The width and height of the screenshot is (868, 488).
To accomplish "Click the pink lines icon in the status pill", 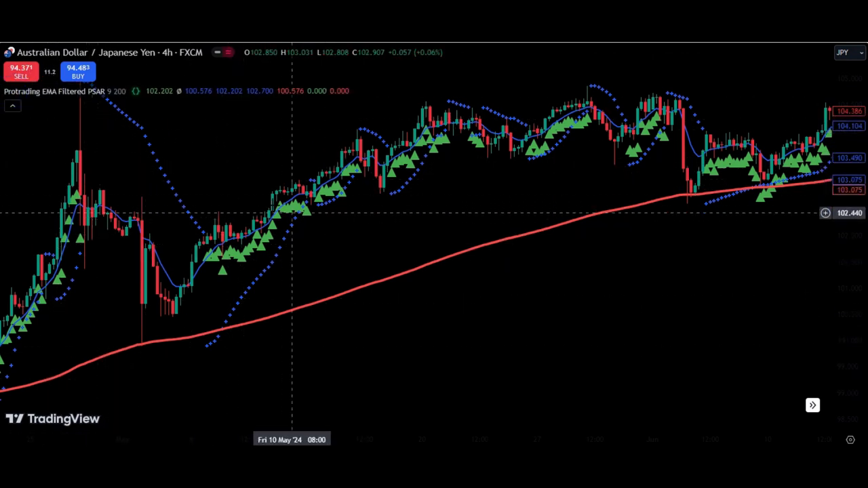I will pyautogui.click(x=229, y=52).
